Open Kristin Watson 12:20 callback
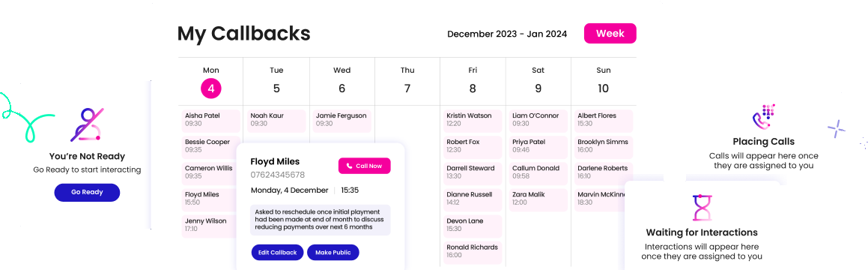 pos(473,121)
